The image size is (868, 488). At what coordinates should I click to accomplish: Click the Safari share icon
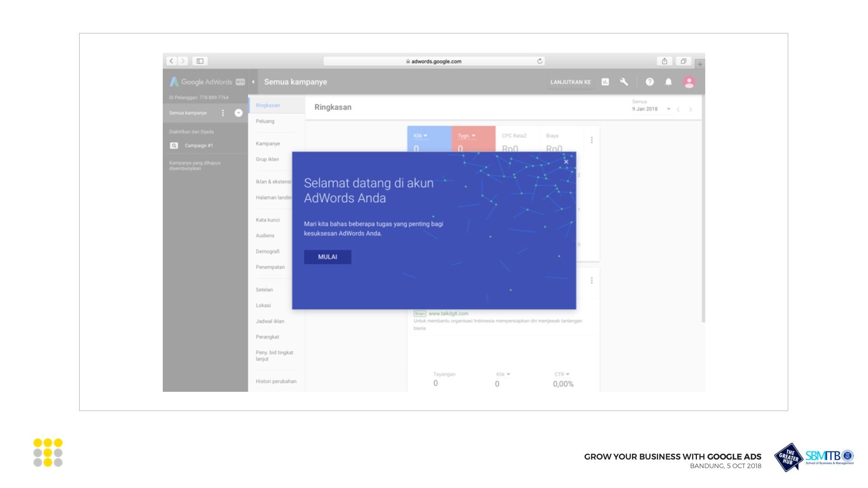[664, 61]
